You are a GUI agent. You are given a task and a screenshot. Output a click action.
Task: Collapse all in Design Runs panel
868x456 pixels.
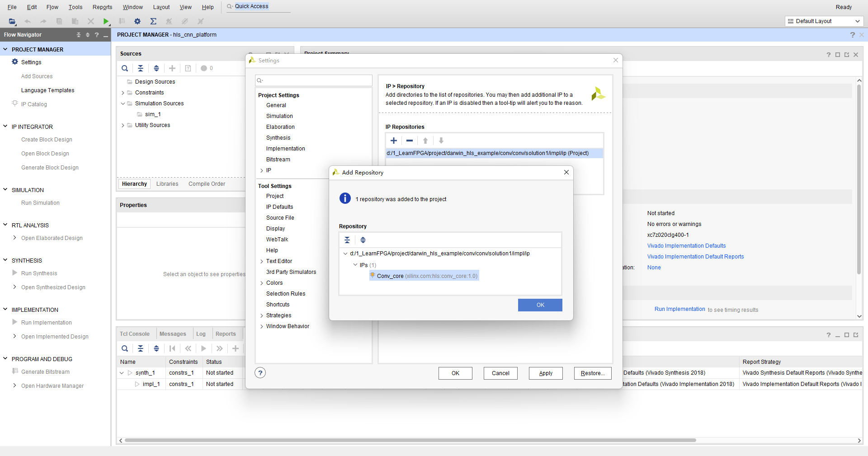[x=141, y=348]
